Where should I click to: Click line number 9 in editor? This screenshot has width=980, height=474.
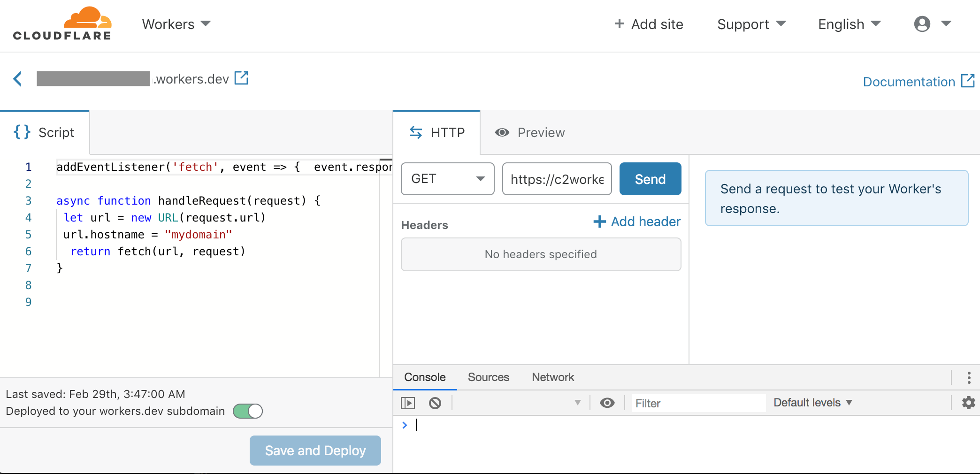coord(29,302)
